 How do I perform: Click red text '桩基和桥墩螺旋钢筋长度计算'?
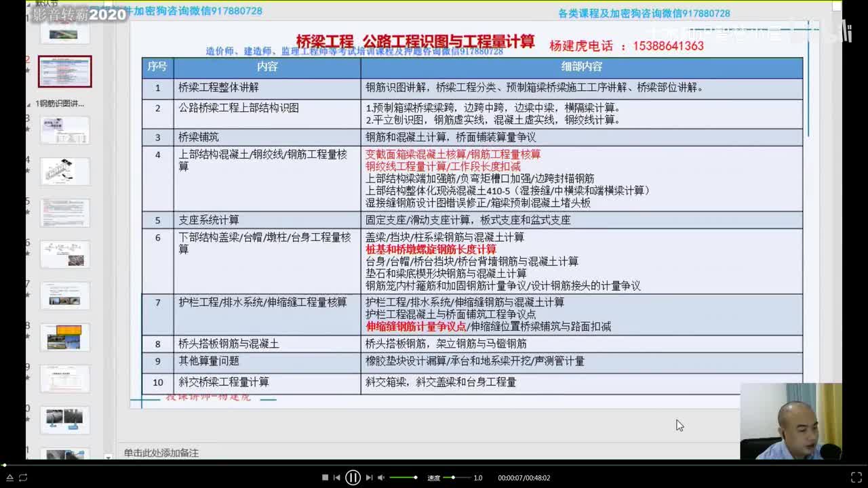pos(431,249)
